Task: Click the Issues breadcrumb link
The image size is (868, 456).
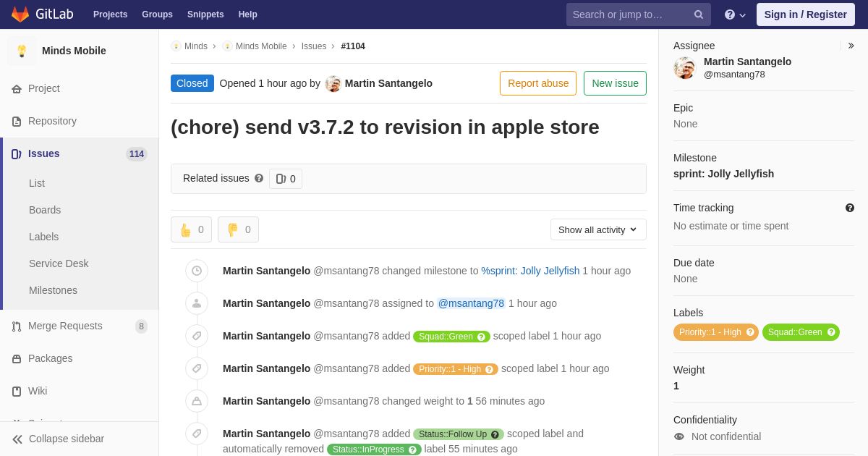Action: 314,46
